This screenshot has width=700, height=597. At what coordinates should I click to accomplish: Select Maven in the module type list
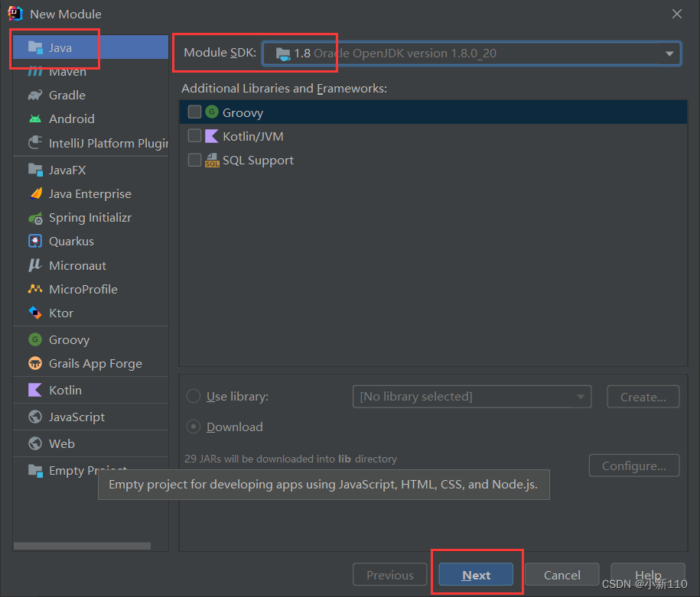coord(90,71)
